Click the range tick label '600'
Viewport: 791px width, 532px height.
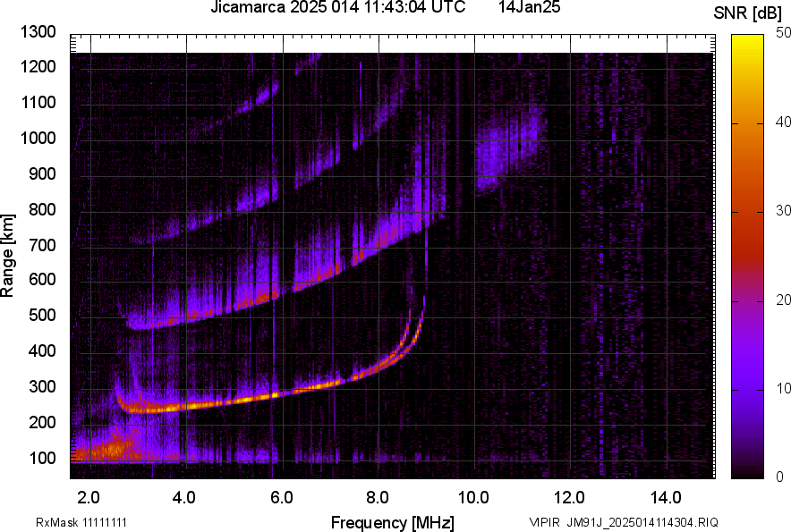[x=42, y=280]
